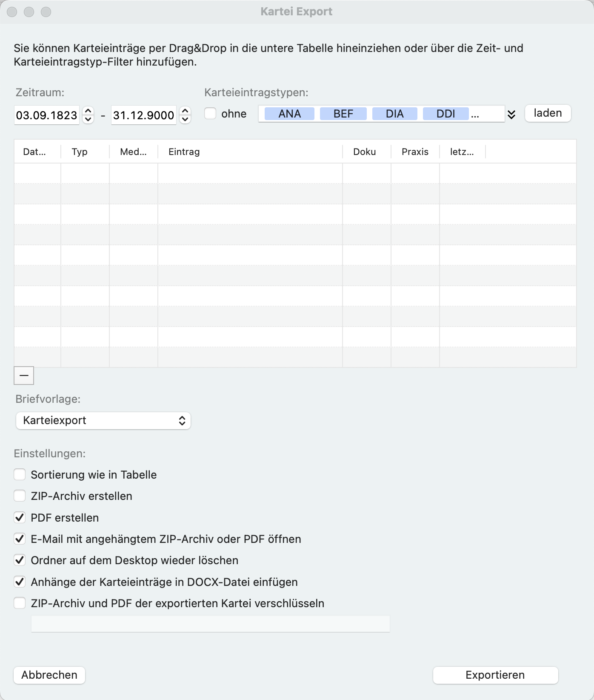Sort by the 'Med...' column header

[134, 152]
